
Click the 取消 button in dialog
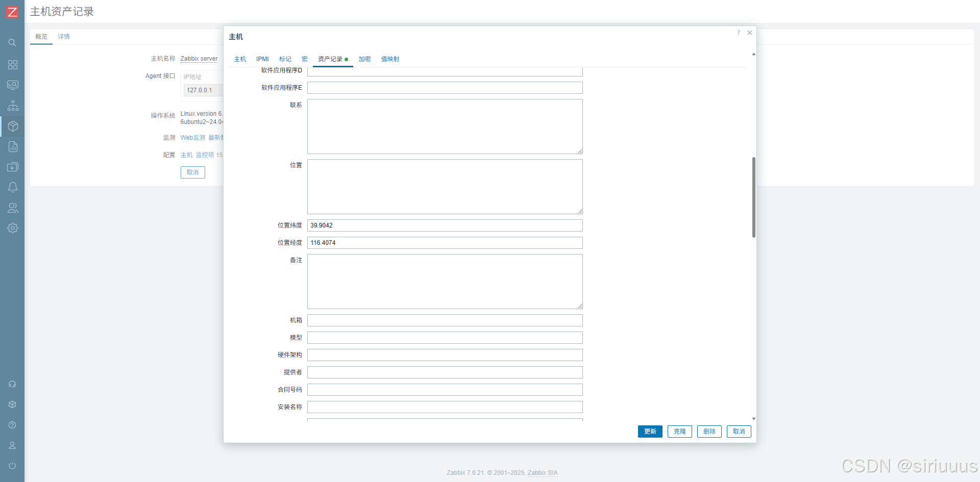point(739,432)
